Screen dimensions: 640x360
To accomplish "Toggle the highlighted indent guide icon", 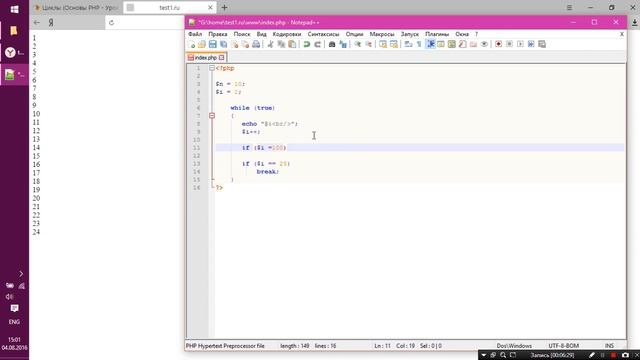I will point(430,44).
